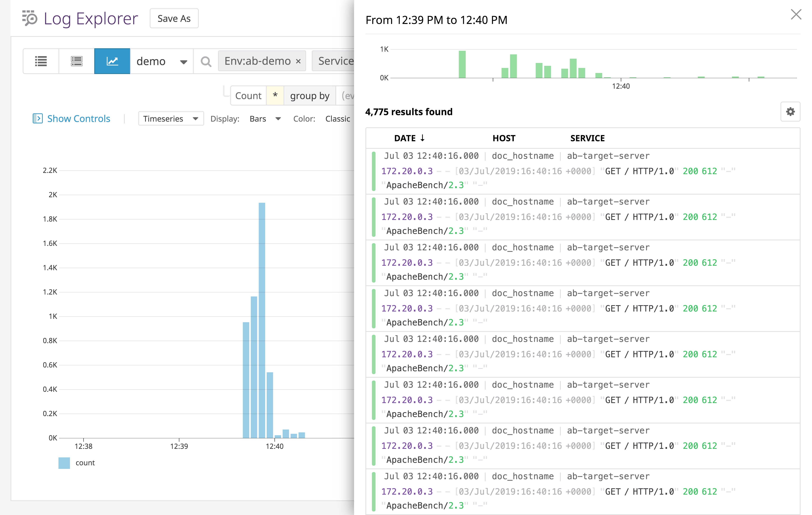Open the group by selector
The width and height of the screenshot is (812, 515).
tap(309, 95)
